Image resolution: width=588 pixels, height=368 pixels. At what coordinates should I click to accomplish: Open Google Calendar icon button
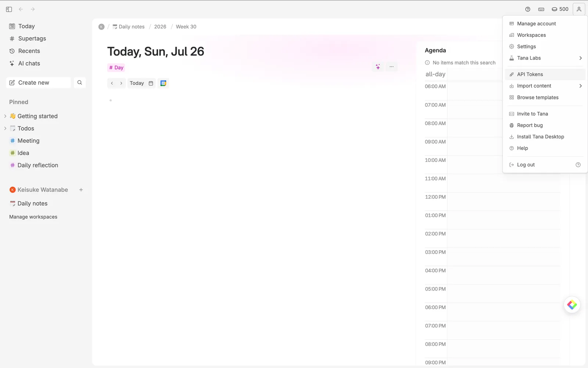pos(164,83)
